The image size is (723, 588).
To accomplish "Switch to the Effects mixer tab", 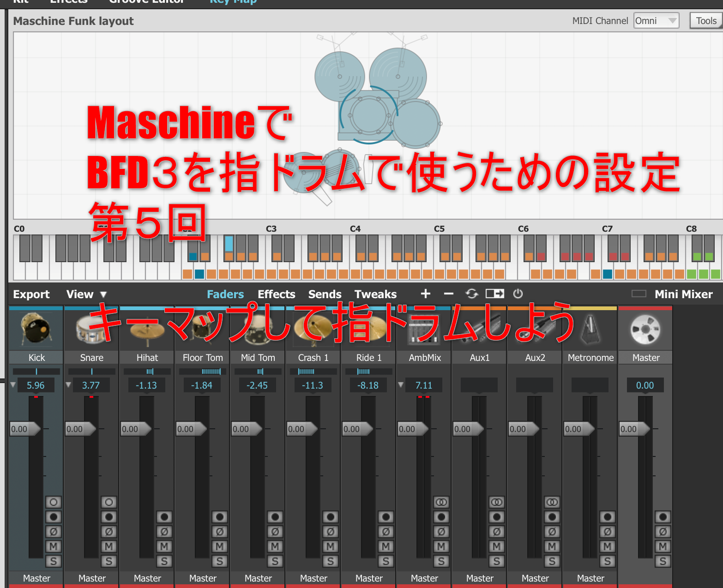I will (276, 294).
